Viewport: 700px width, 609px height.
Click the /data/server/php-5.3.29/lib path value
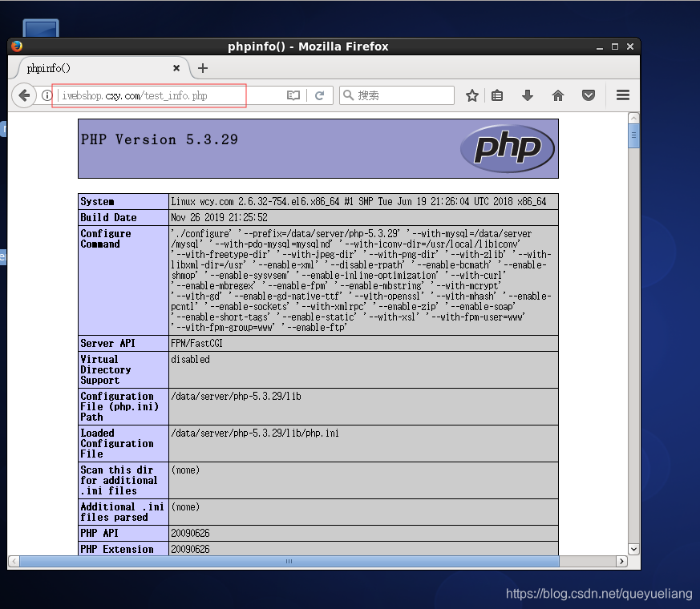coord(237,396)
